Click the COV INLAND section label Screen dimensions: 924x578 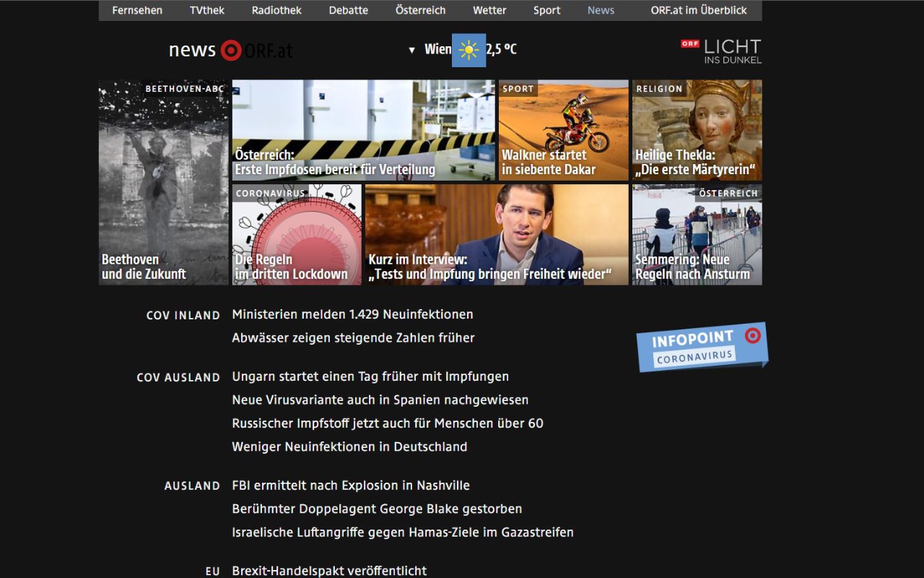click(x=183, y=315)
